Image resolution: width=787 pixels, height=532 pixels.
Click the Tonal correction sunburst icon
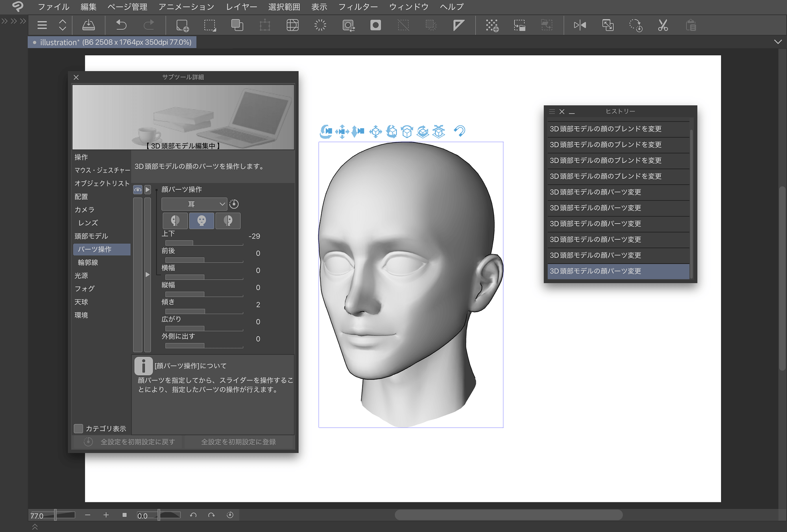pyautogui.click(x=320, y=26)
